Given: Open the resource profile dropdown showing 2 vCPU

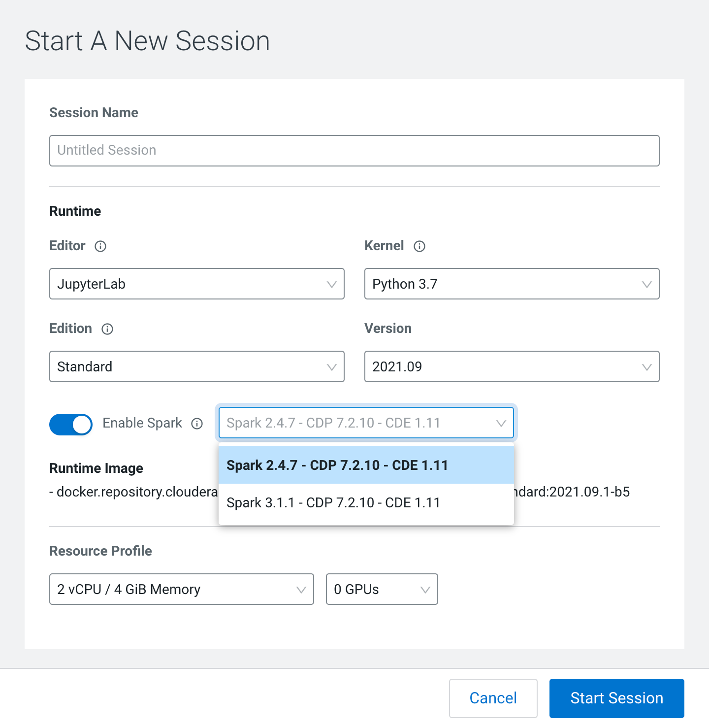Looking at the screenshot, I should coord(181,589).
